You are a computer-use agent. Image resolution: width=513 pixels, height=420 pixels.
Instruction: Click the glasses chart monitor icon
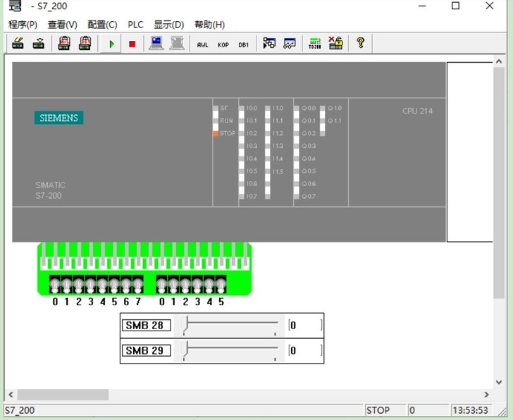[290, 43]
